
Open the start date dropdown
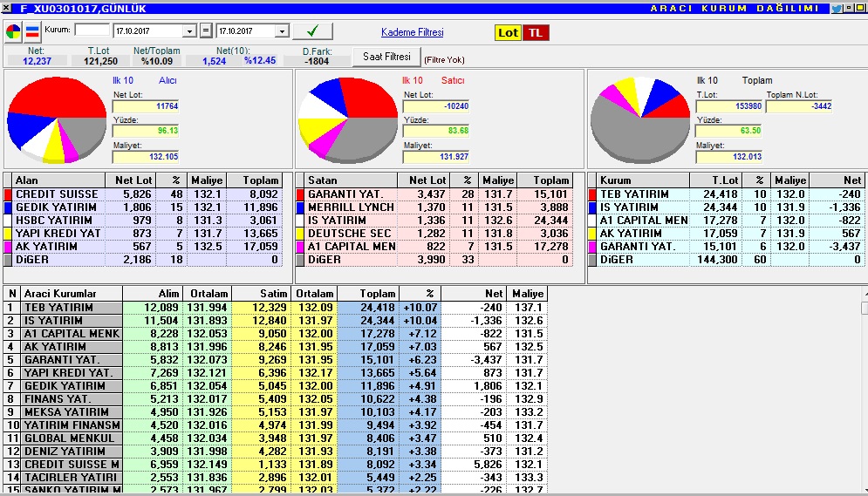pos(190,31)
